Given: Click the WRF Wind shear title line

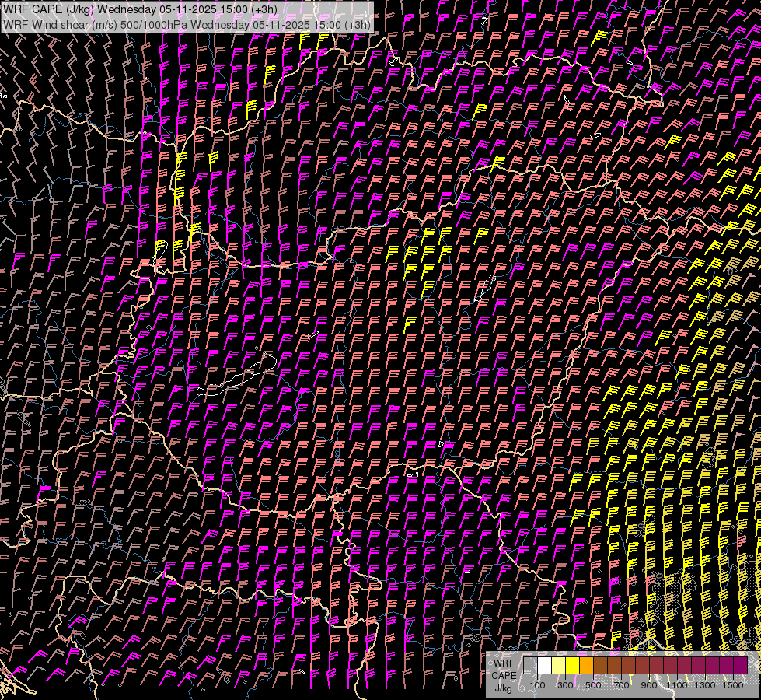Looking at the screenshot, I should (187, 24).
